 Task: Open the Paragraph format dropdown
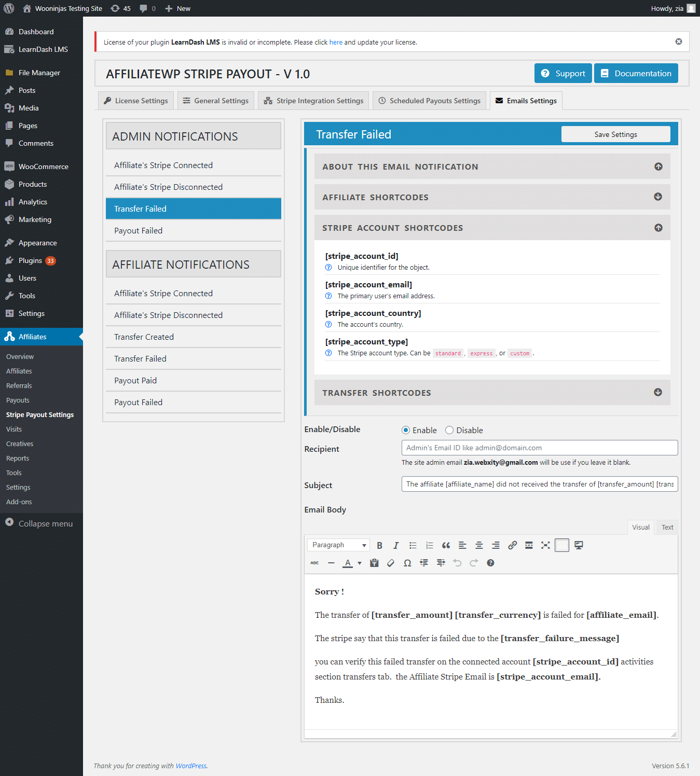coord(339,545)
